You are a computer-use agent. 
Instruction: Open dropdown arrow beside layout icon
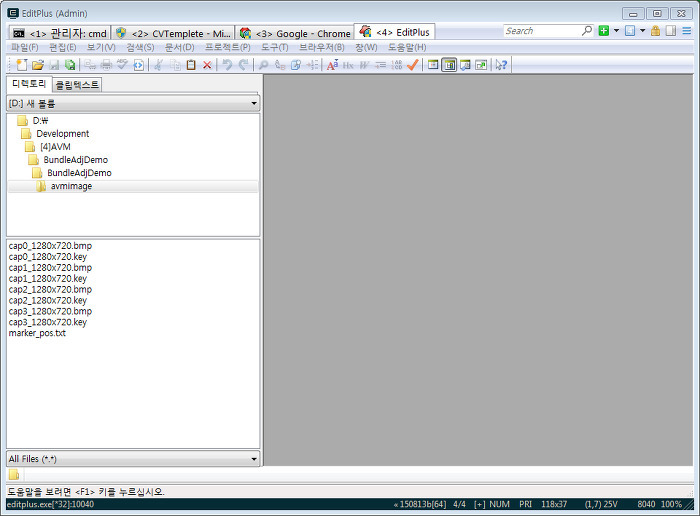click(x=642, y=31)
